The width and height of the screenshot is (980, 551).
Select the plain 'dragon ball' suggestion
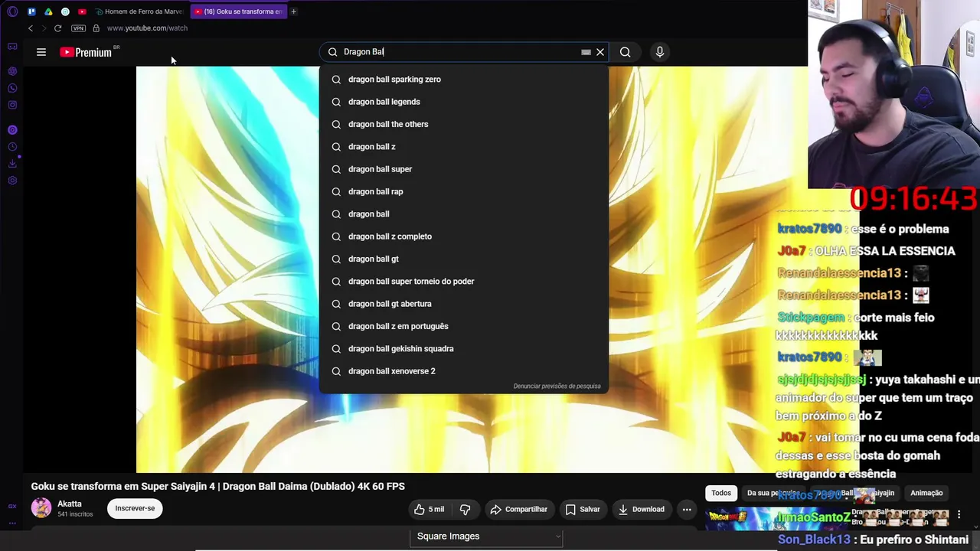(x=464, y=214)
